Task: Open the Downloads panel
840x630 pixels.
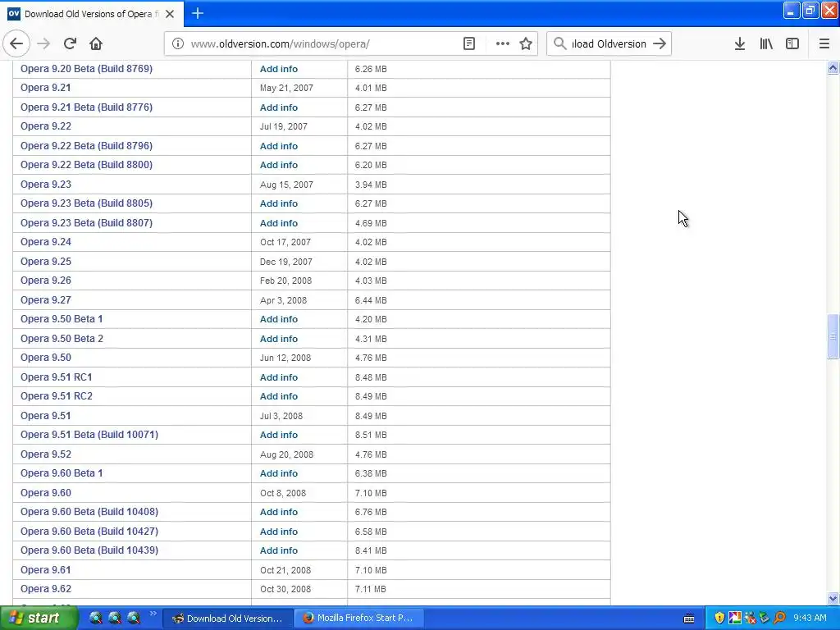Action: click(x=740, y=44)
